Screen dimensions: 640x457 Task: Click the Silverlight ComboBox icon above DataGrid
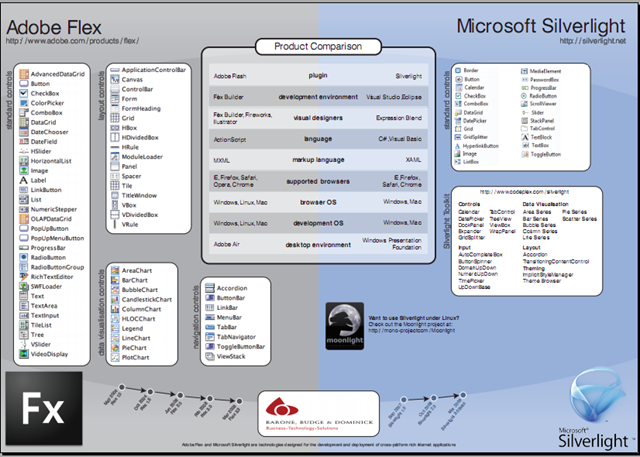point(458,104)
